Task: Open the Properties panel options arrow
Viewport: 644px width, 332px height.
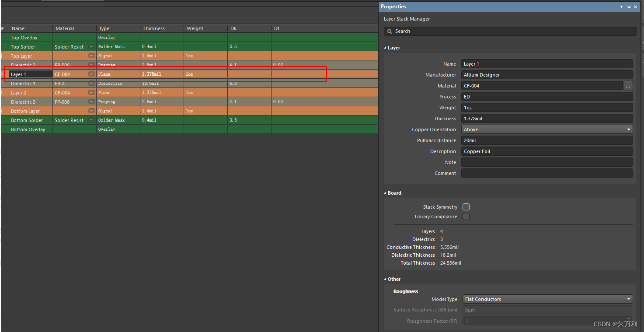Action: coord(622,7)
